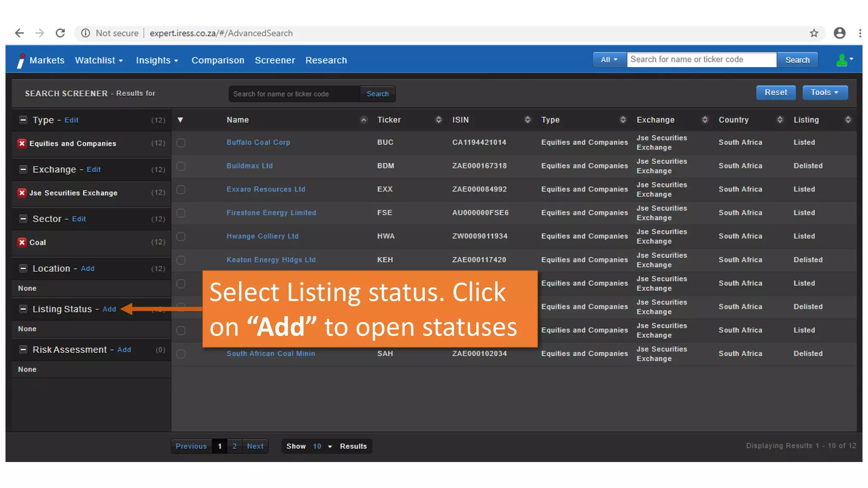Click the top name or ticker search field

coord(701,60)
